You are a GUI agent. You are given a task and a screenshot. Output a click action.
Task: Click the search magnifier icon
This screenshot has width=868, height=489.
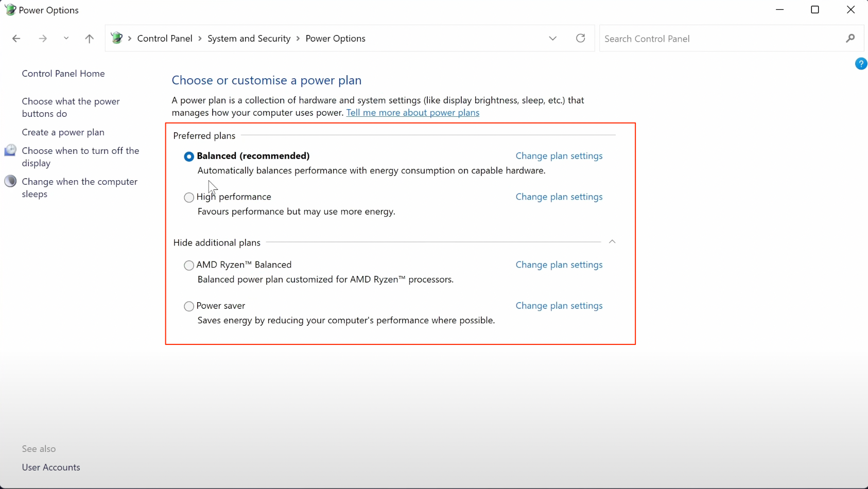[x=850, y=39]
